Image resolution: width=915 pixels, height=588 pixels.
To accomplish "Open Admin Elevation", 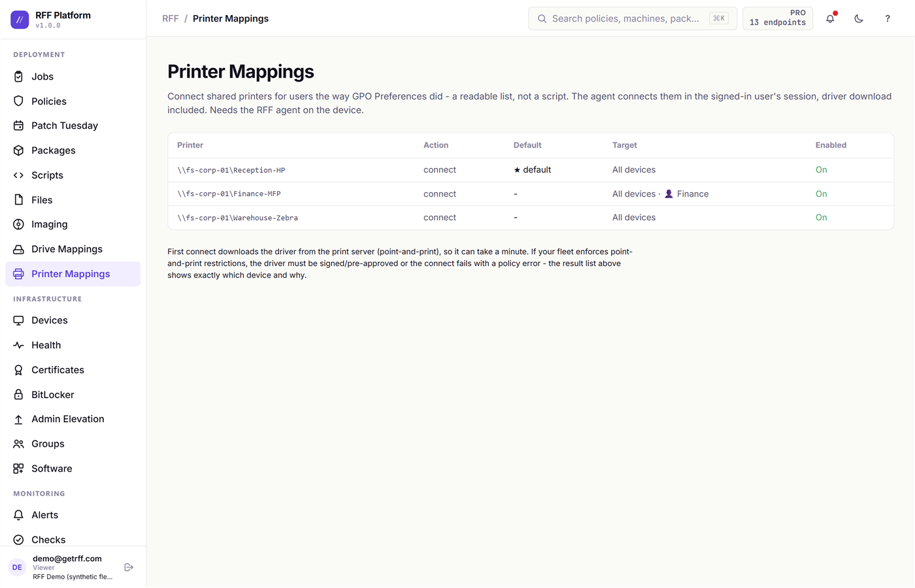I will (x=73, y=419).
